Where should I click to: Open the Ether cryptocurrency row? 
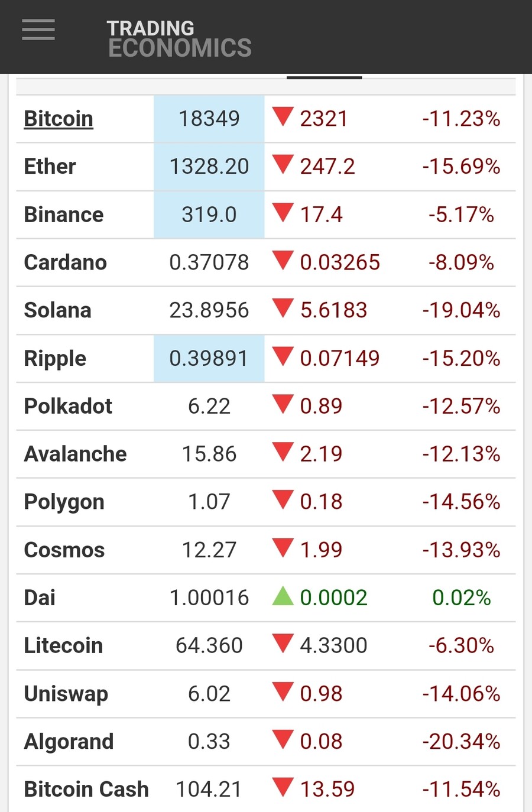coord(50,167)
